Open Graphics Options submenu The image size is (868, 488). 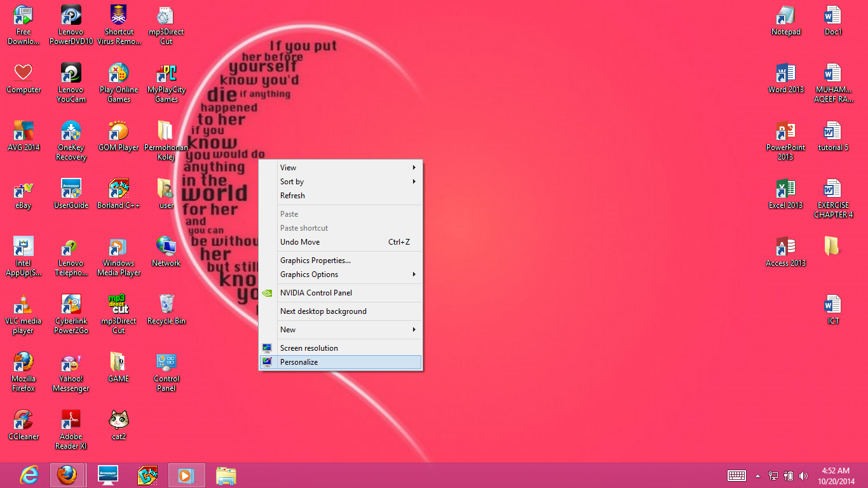[341, 274]
